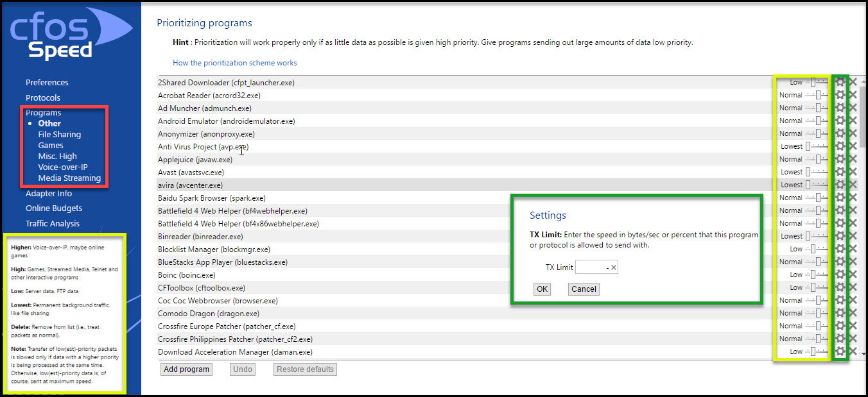The height and width of the screenshot is (397, 868).
Task: Remove bf4webhelper.exe entry with X icon
Action: 853,210
